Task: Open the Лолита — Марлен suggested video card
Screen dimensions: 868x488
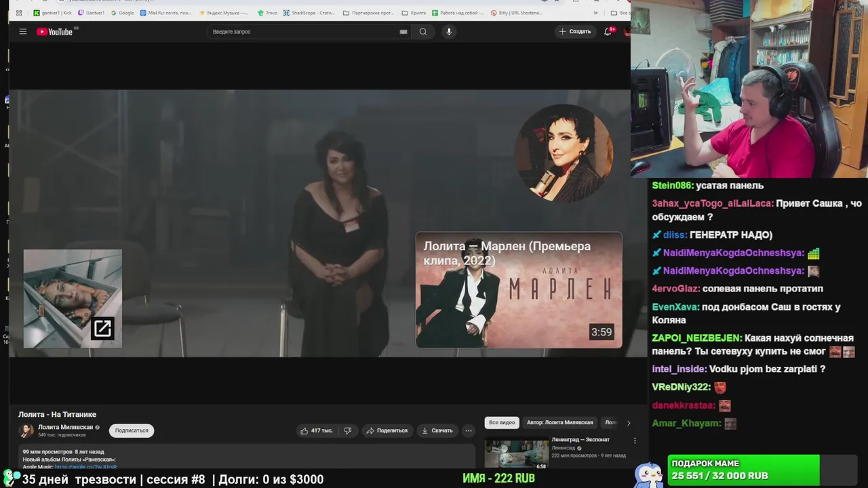Action: (x=519, y=290)
